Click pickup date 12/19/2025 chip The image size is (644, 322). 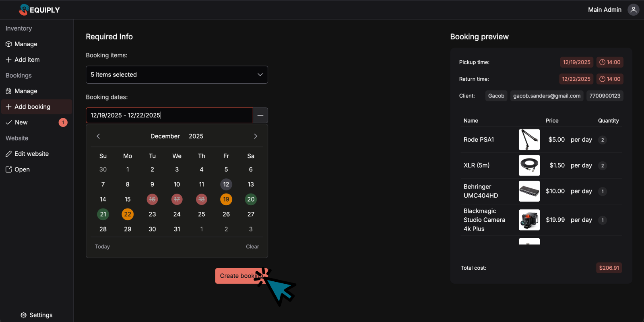click(577, 62)
